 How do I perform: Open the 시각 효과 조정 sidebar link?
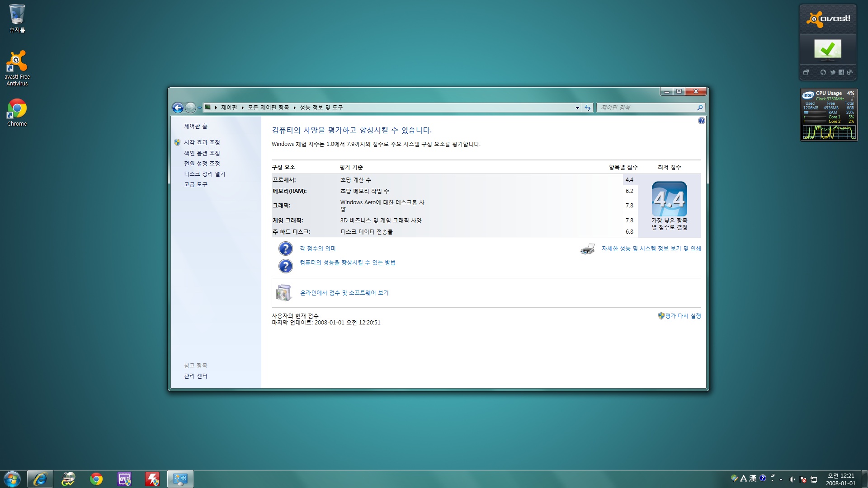point(202,142)
